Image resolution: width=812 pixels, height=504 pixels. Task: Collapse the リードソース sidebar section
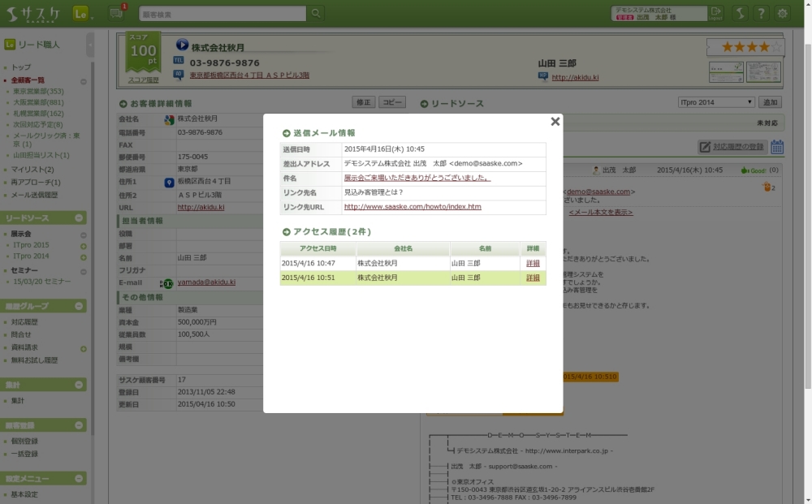[80, 218]
